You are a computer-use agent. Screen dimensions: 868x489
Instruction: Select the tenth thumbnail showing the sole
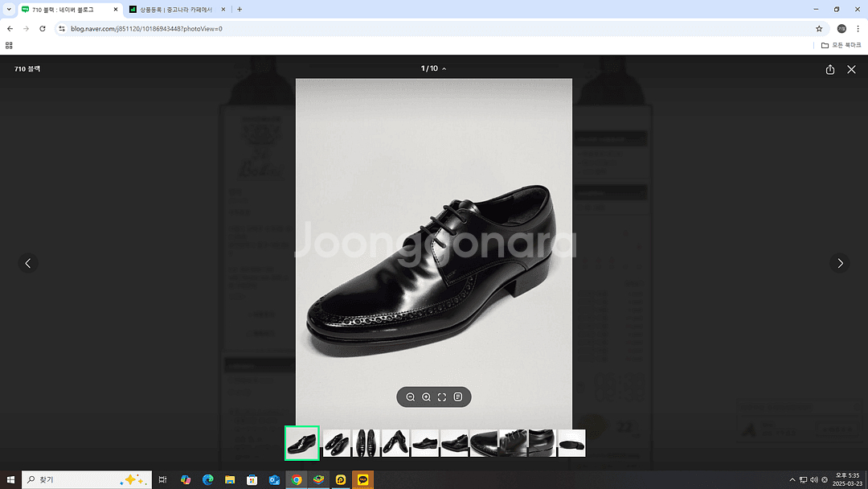[x=571, y=443]
